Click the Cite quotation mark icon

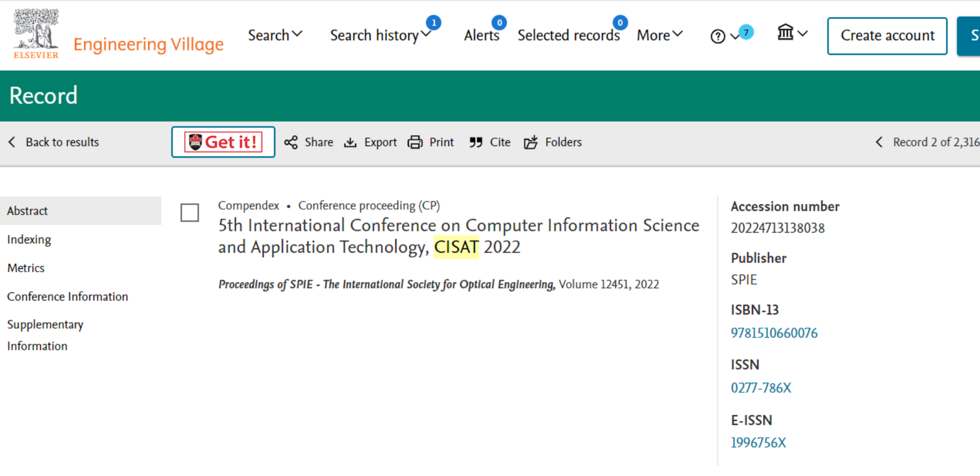click(476, 142)
